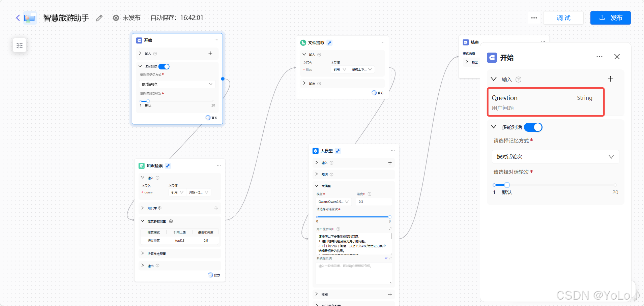Expand the 检索节点配置 section
644x306 pixels.
point(143,253)
